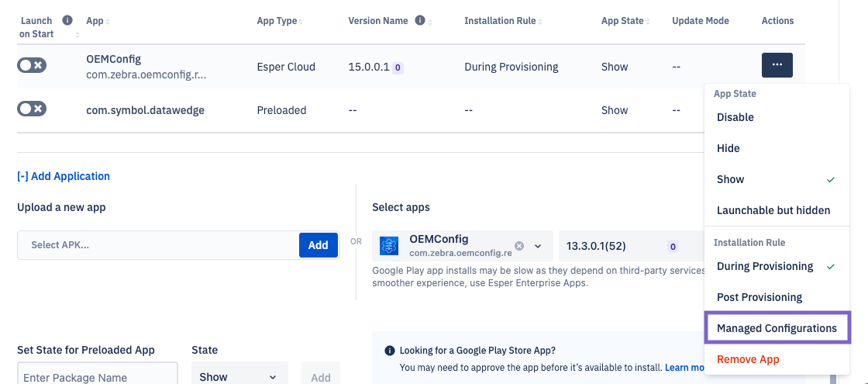Collapse the Add Application section
This screenshot has height=384, width=868.
[64, 176]
